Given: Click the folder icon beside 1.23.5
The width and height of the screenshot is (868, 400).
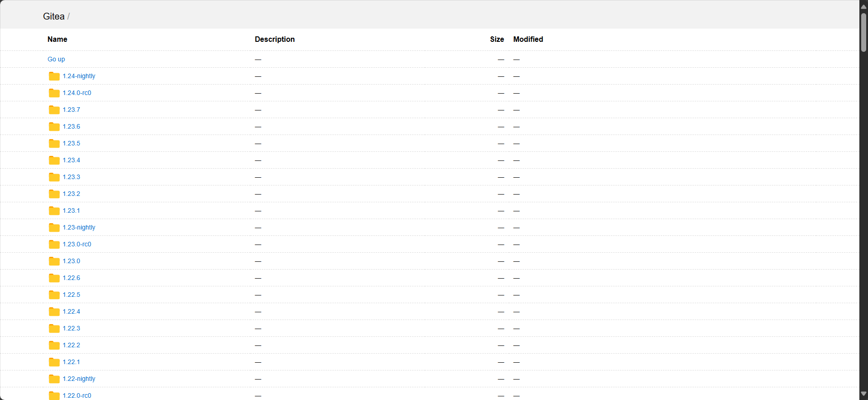Looking at the screenshot, I should [x=54, y=144].
